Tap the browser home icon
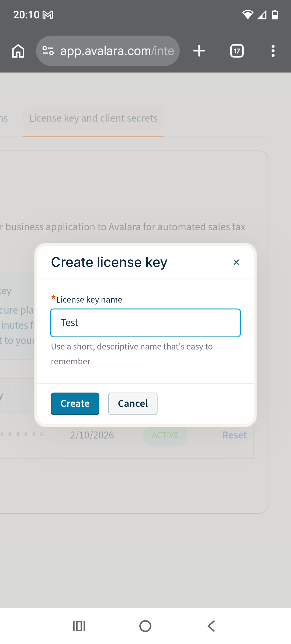The width and height of the screenshot is (291, 644). 18,51
